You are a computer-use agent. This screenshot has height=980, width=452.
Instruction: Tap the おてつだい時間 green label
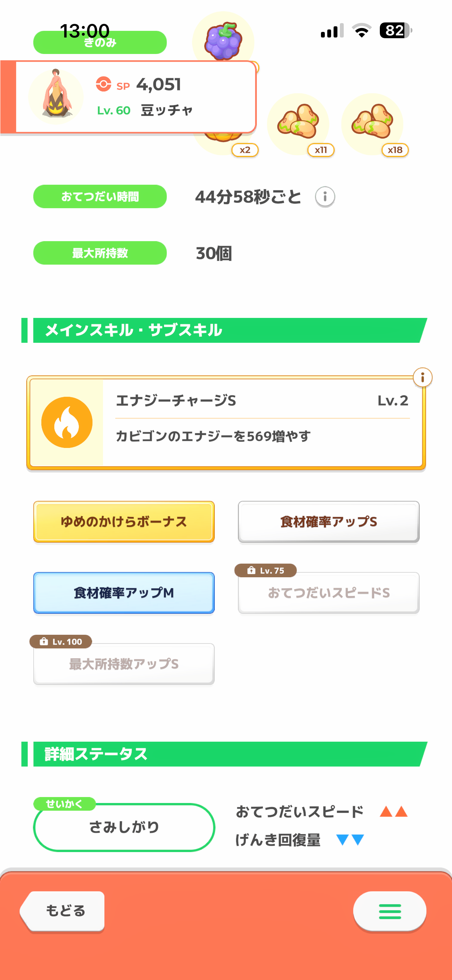tap(100, 196)
